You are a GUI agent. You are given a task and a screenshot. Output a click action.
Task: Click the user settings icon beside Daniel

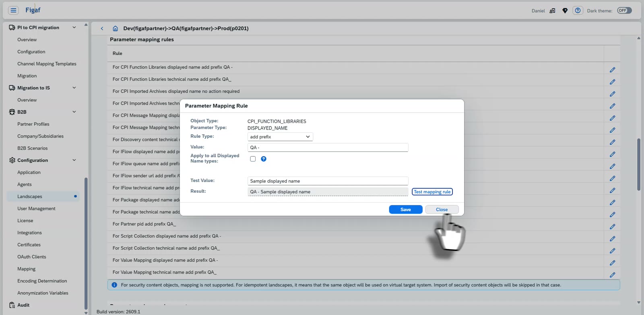553,11
